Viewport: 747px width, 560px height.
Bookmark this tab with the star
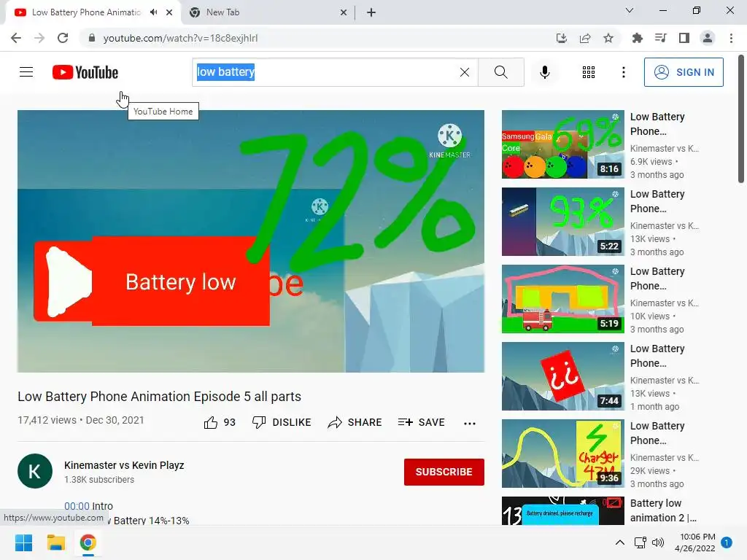click(x=608, y=38)
